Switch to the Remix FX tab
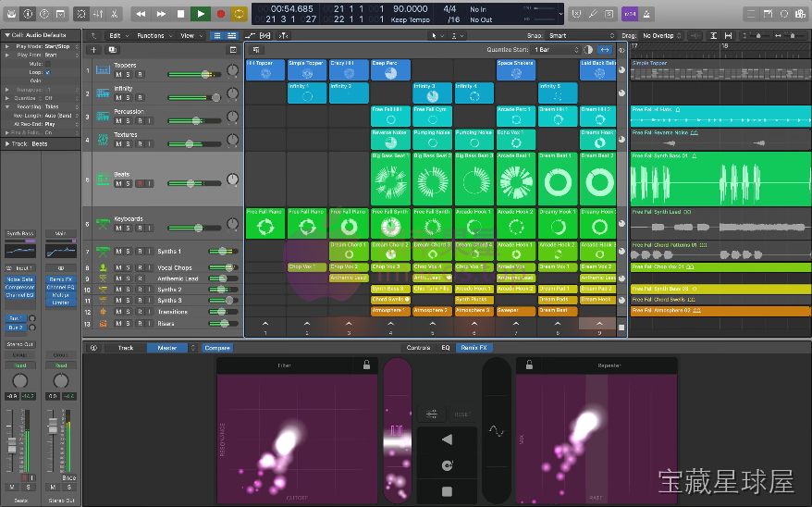 coord(474,348)
